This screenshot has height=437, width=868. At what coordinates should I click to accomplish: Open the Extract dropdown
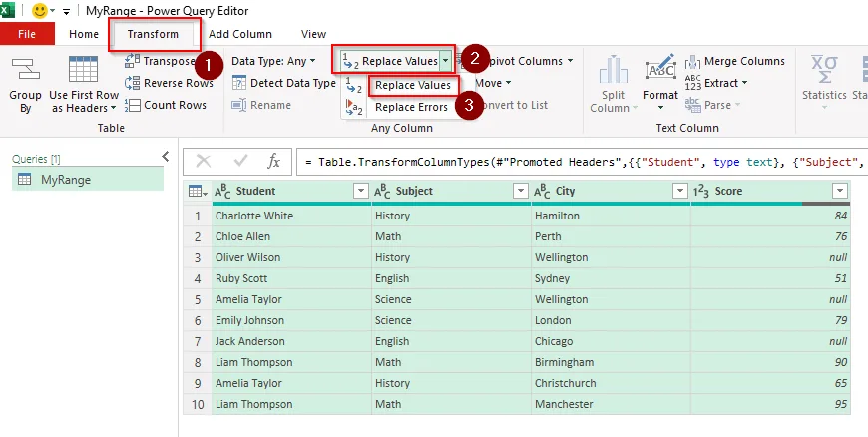pyautogui.click(x=716, y=83)
